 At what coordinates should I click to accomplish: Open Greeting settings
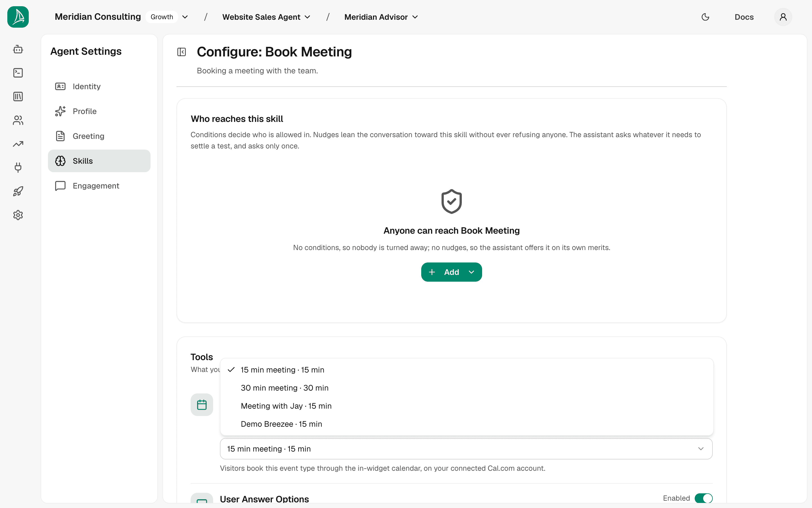click(x=99, y=136)
